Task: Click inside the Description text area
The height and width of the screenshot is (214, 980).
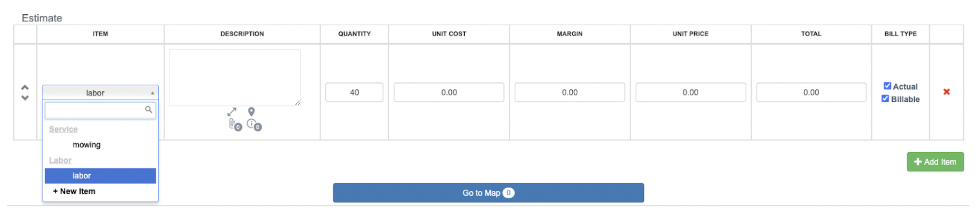Action: [x=235, y=78]
